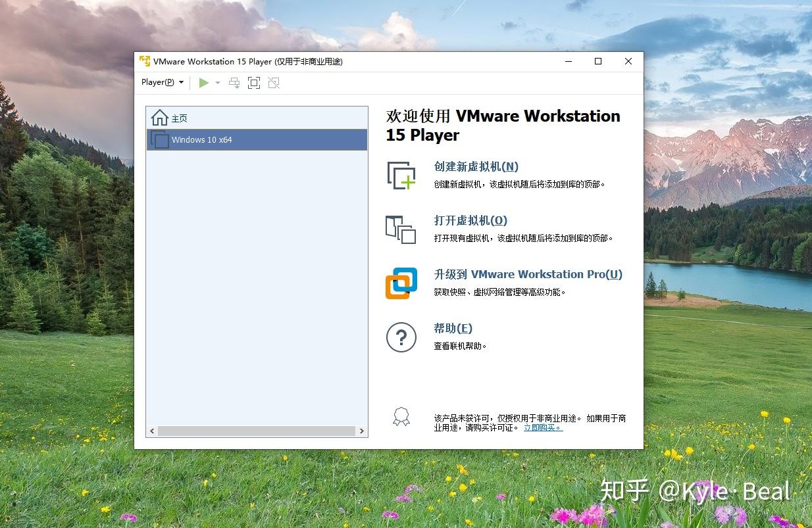Screen dimensions: 812x528
Task: Click library scrollbar right arrow
Action: (x=361, y=431)
